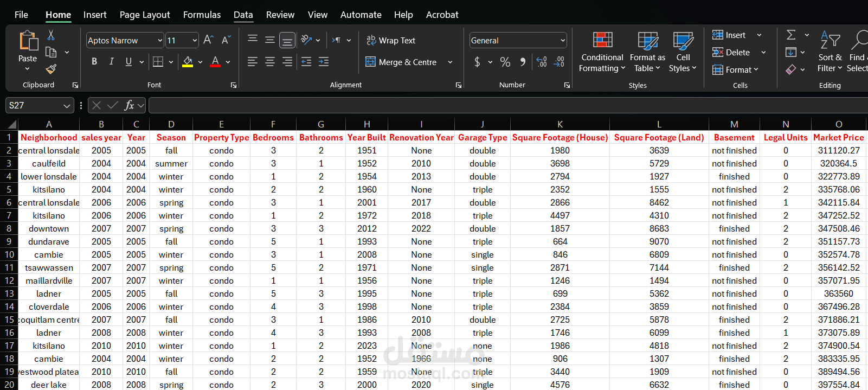
Task: Decrease indent in cell
Action: (x=306, y=62)
